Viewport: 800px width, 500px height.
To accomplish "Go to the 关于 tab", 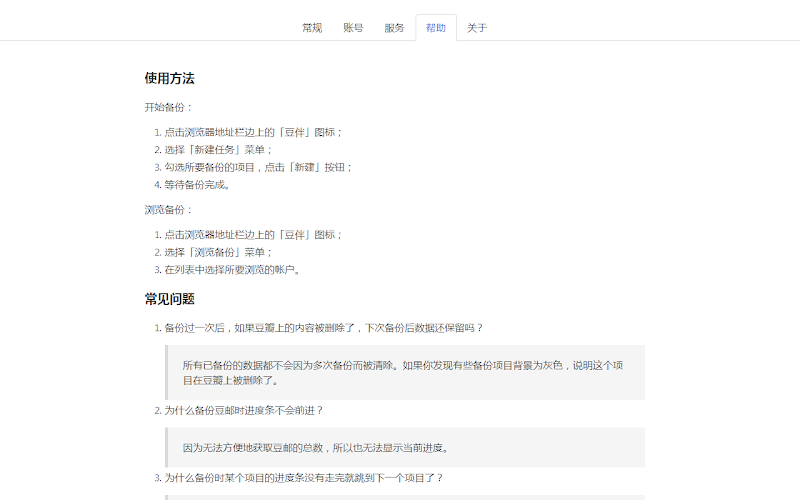I will [x=477, y=28].
